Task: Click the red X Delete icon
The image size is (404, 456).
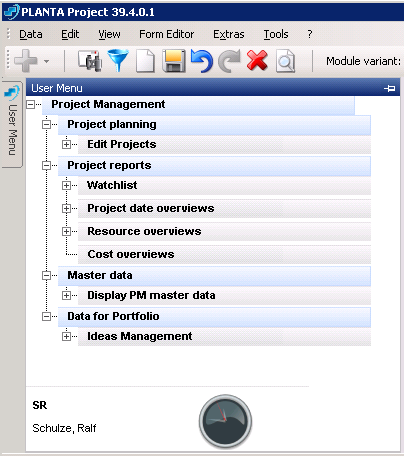Action: [257, 61]
